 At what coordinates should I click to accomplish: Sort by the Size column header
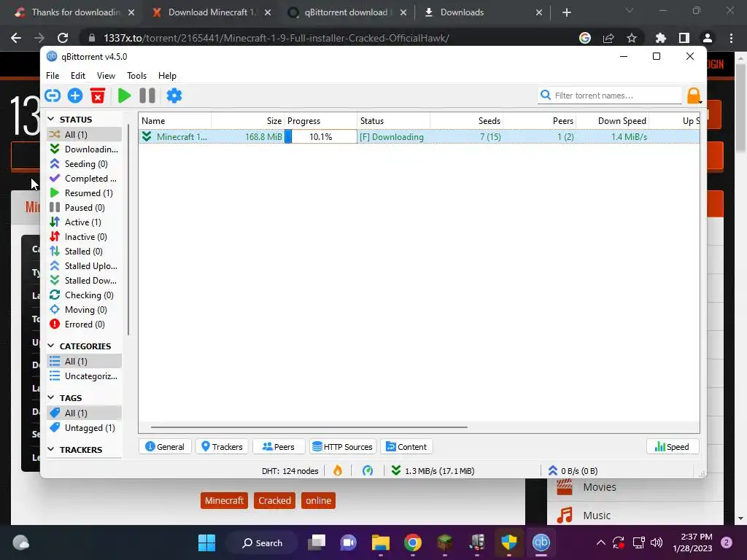(248, 121)
